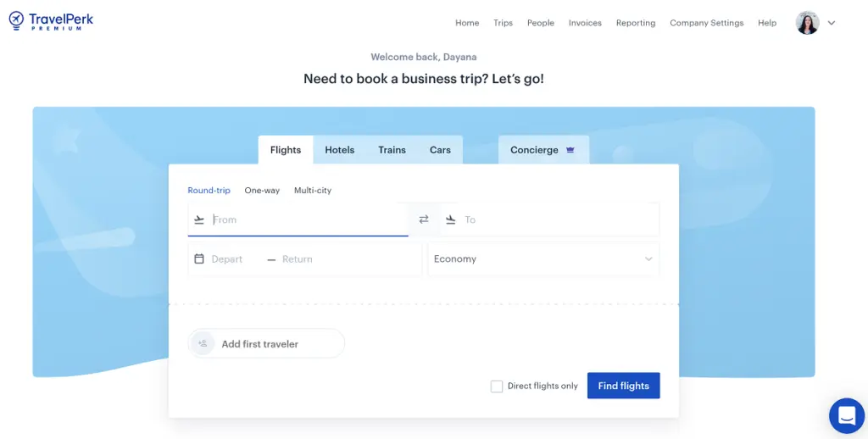
Task: Click the crown icon on Concierge
Action: point(570,150)
